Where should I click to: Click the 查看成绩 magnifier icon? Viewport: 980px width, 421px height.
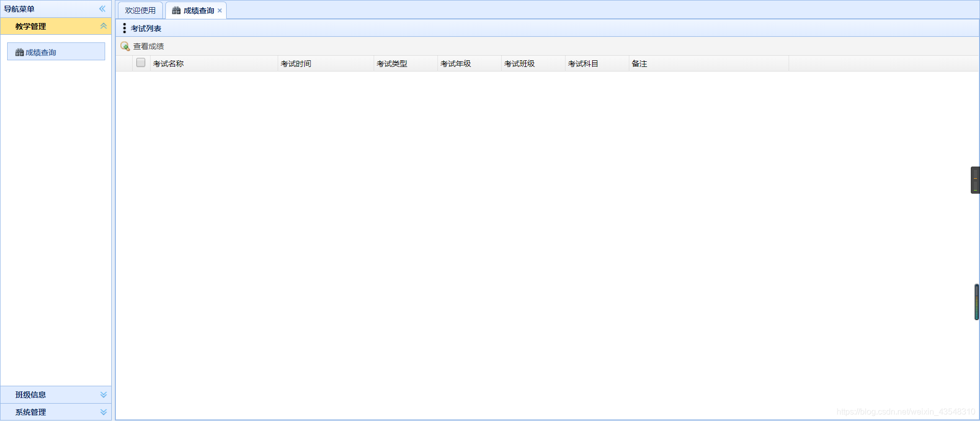pos(125,46)
